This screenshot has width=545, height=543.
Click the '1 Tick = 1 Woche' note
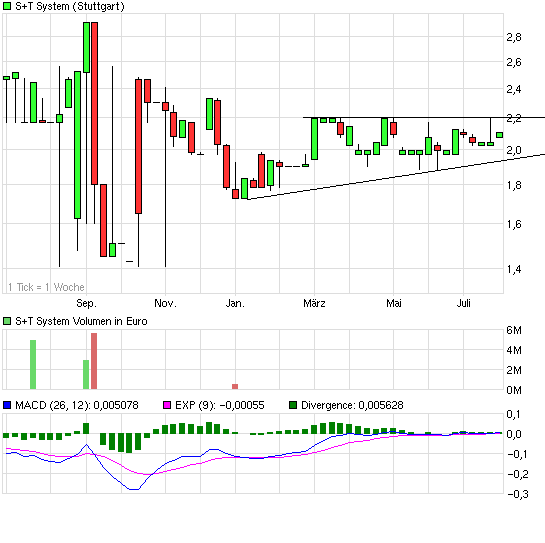coord(46,287)
